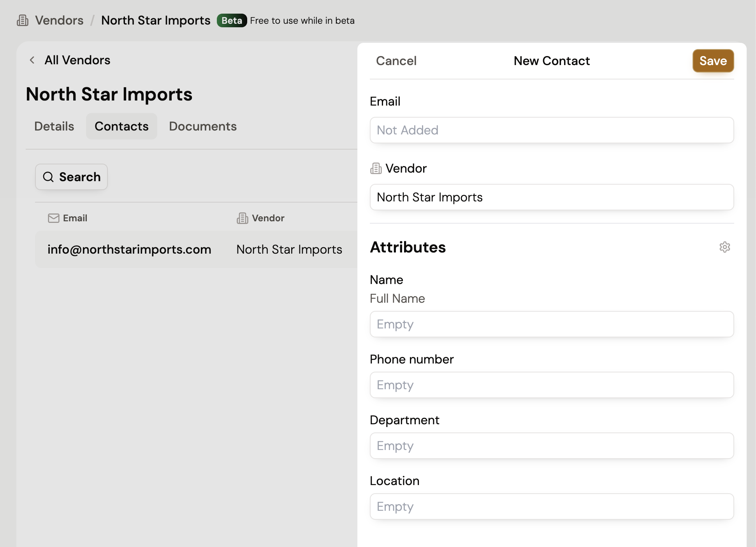The width and height of the screenshot is (756, 547).
Task: Click the back chevron beside All Vendors
Action: (x=32, y=60)
